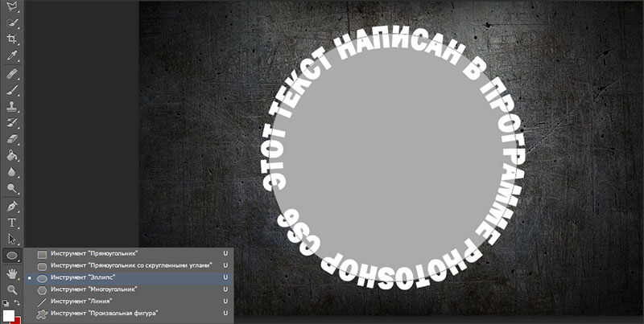The width and height of the screenshot is (644, 324).
Task: Choose Инструмент "Многоугольник" from flyout
Action: pyautogui.click(x=129, y=289)
